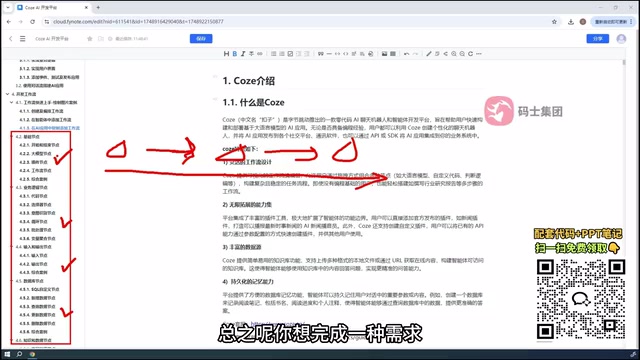
Task: Insert a table into the note
Action: pos(393,54)
